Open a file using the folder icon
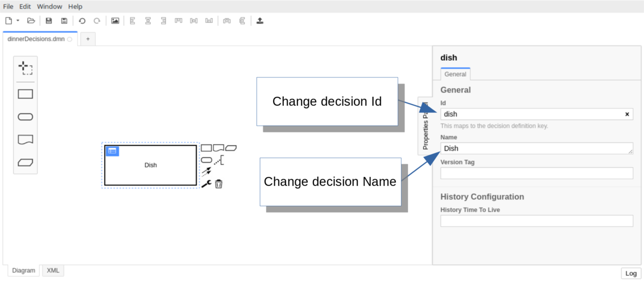This screenshot has height=282, width=644. [31, 21]
